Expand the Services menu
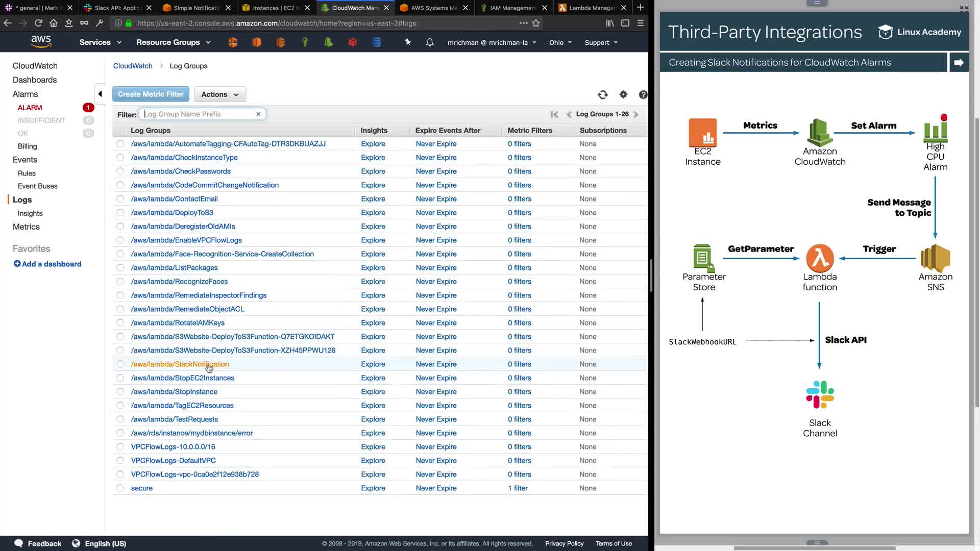980x551 pixels. (x=100, y=42)
